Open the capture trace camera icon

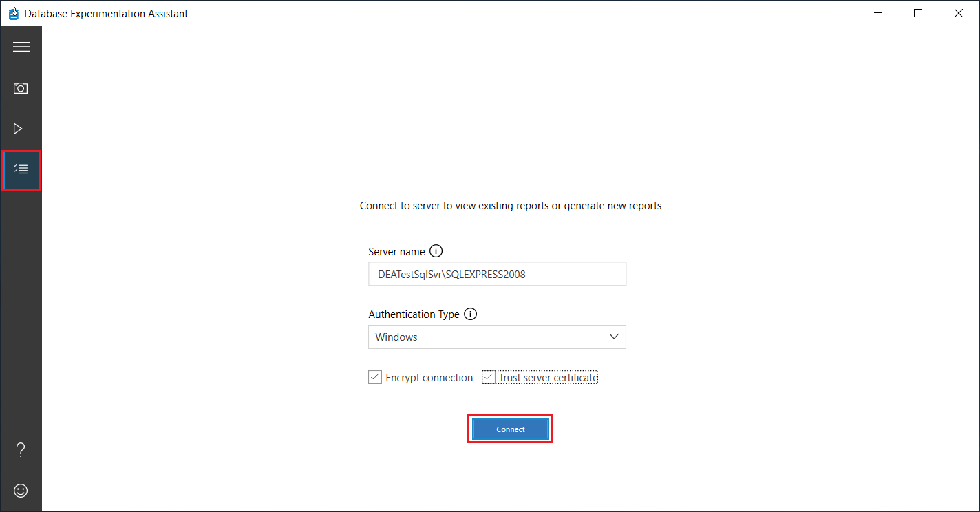point(21,88)
